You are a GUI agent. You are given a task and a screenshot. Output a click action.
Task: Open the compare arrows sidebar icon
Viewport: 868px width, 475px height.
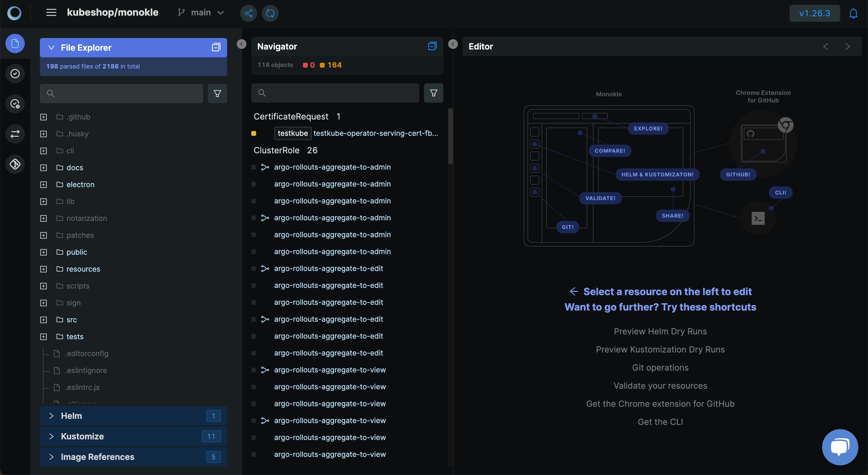(15, 134)
